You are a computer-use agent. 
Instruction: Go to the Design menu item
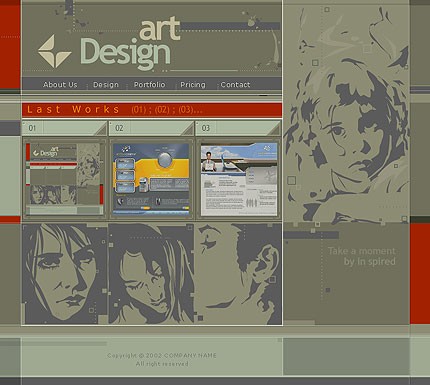(x=106, y=85)
